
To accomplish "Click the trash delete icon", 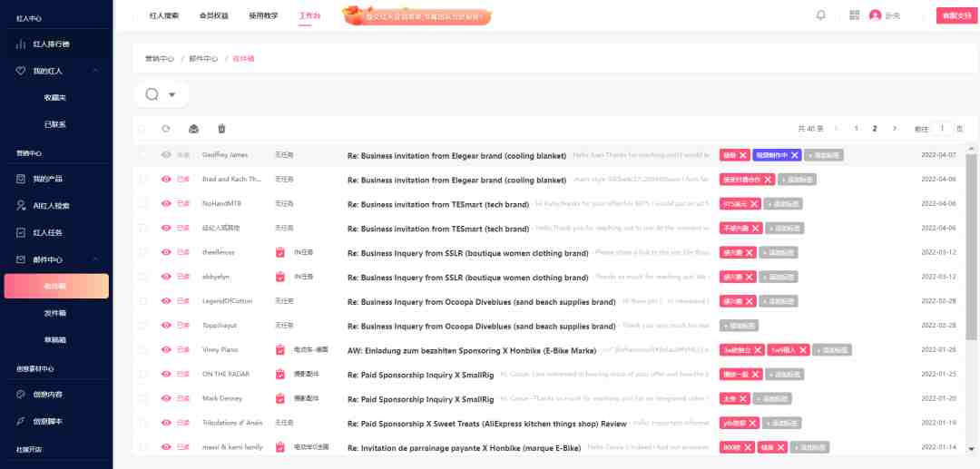I will [x=221, y=129].
